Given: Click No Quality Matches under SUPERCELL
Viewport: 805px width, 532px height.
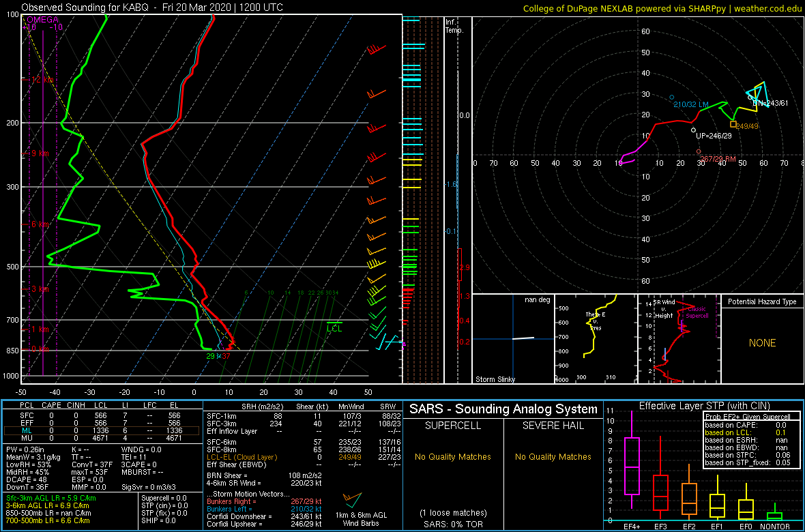Looking at the screenshot, I should [x=453, y=457].
